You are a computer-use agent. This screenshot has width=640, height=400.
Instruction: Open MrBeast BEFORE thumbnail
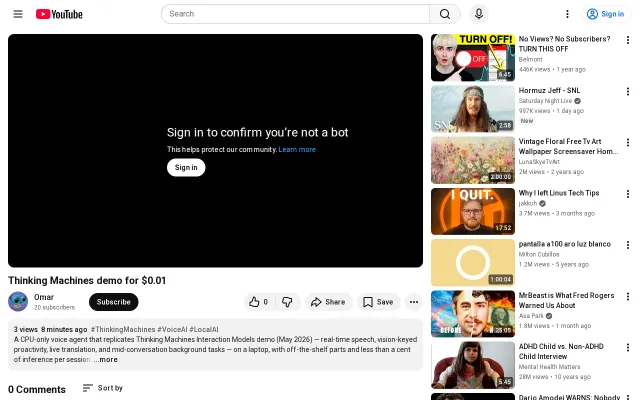(x=473, y=314)
